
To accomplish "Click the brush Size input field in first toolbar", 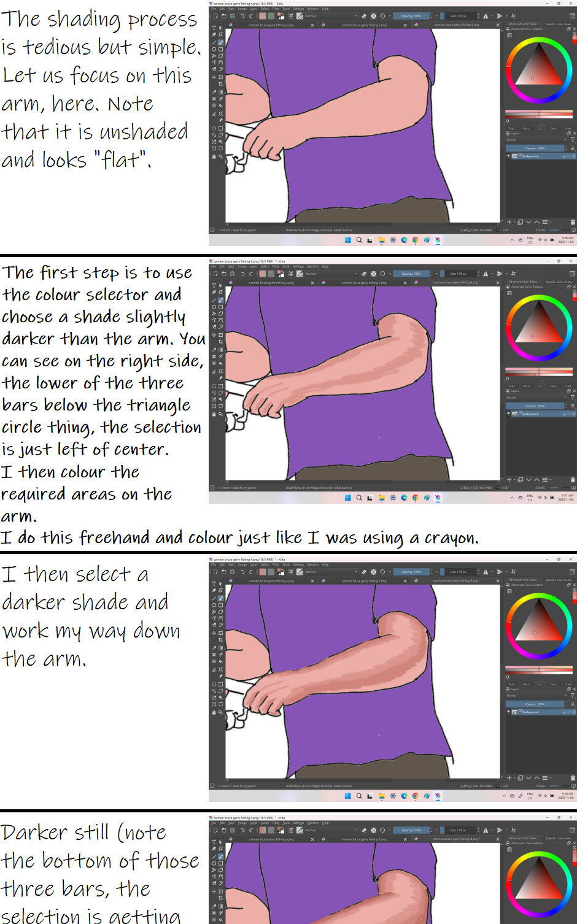I will point(458,16).
